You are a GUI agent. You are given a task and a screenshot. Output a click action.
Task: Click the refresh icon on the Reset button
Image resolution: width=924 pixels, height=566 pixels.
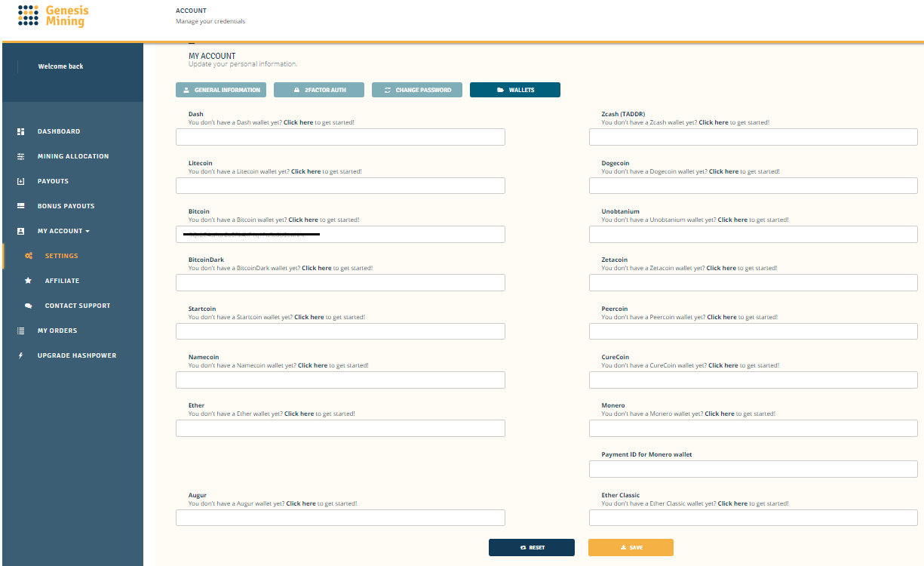pos(523,547)
